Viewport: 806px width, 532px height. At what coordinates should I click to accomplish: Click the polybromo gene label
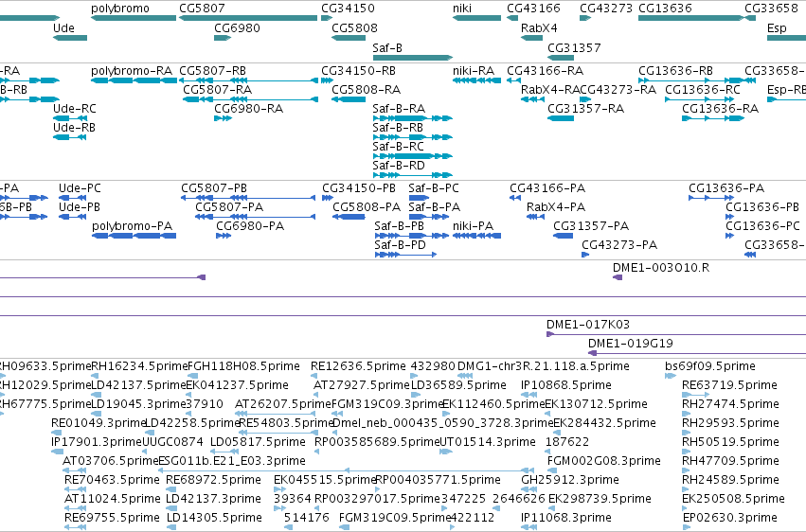pyautogui.click(x=120, y=9)
